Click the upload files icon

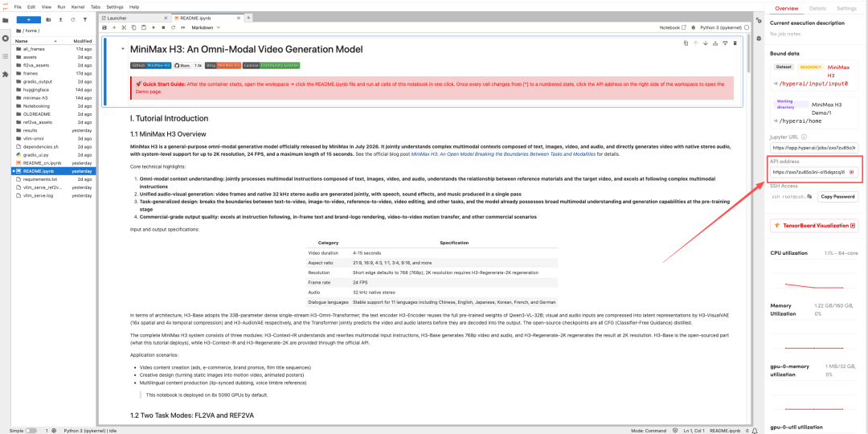coord(60,19)
